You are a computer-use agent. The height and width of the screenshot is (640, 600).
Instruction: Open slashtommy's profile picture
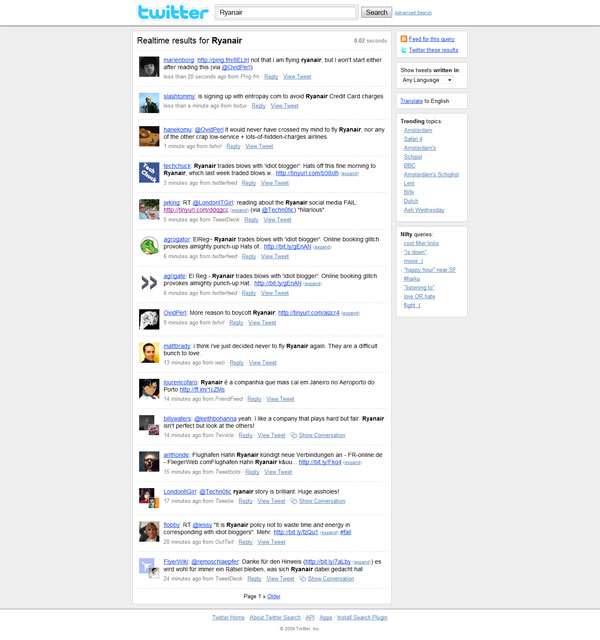pyautogui.click(x=149, y=103)
